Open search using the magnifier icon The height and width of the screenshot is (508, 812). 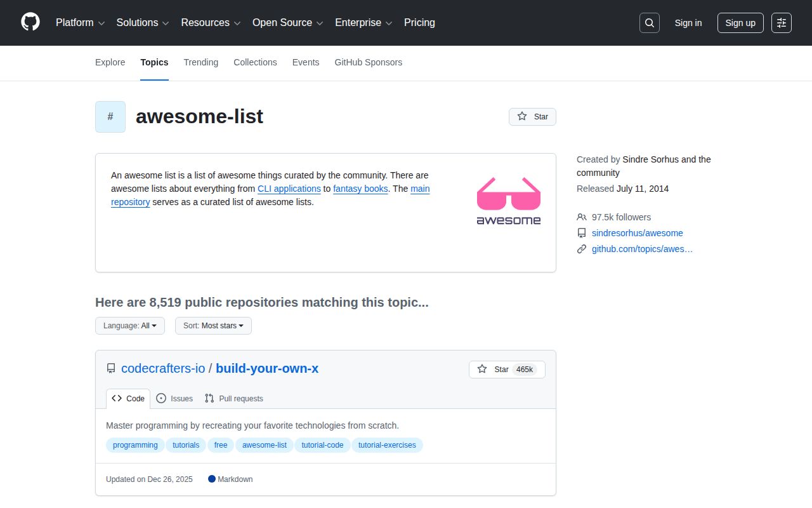[649, 23]
